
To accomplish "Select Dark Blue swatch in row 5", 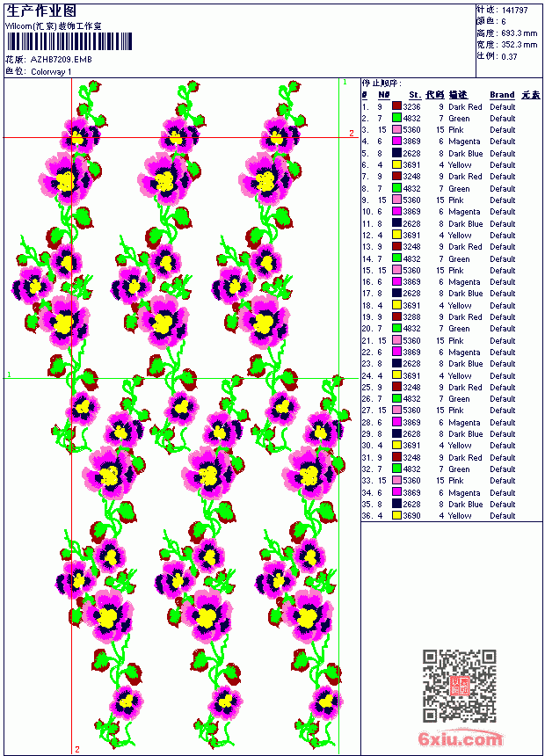I will tap(396, 153).
